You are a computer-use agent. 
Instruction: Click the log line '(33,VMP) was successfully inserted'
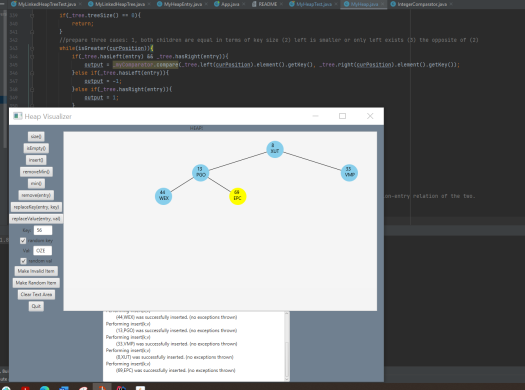(x=176, y=344)
